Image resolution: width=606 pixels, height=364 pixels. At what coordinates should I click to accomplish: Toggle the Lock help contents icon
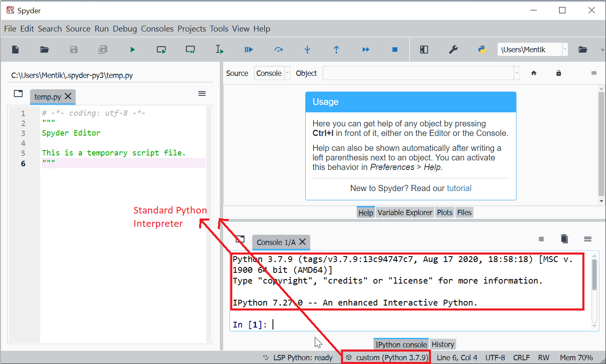[x=559, y=73]
